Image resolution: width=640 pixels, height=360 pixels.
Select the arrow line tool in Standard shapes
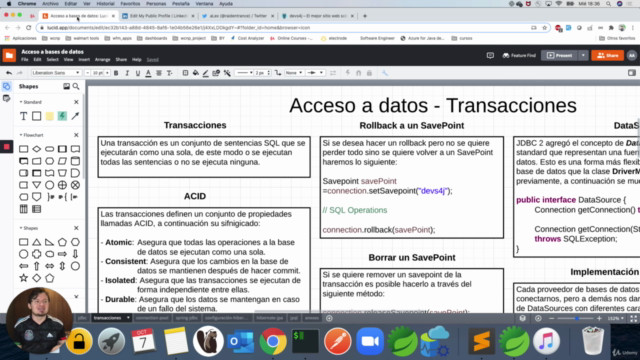(75, 116)
